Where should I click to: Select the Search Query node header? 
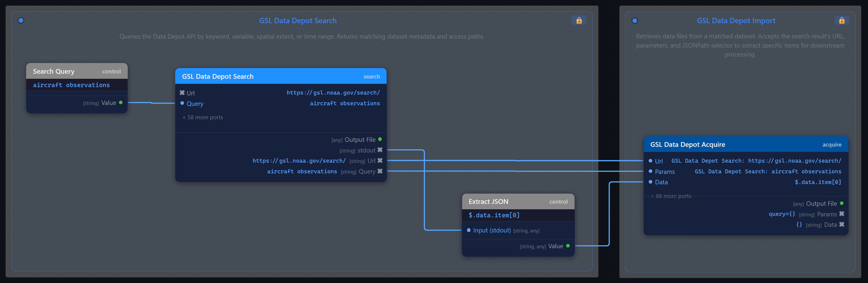[77, 71]
